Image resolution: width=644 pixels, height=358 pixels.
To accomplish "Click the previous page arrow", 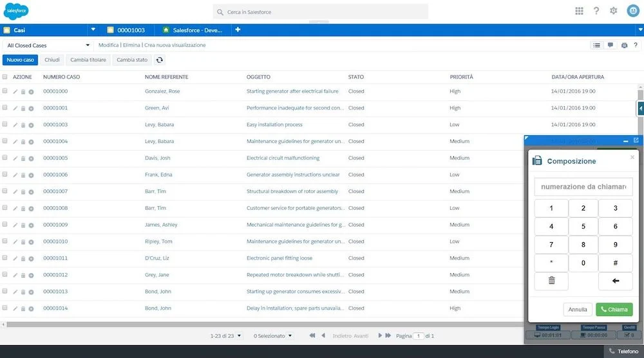I will tap(323, 335).
